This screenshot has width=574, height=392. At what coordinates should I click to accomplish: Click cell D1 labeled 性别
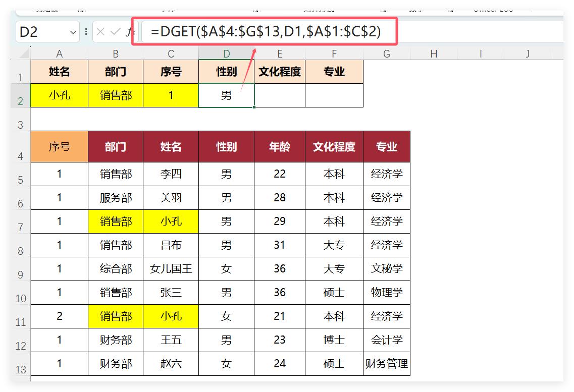[x=227, y=72]
